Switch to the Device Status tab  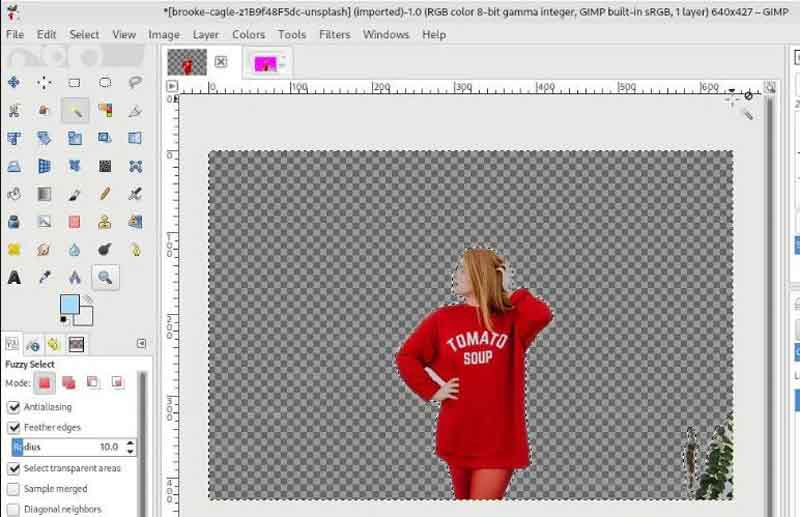pyautogui.click(x=33, y=344)
